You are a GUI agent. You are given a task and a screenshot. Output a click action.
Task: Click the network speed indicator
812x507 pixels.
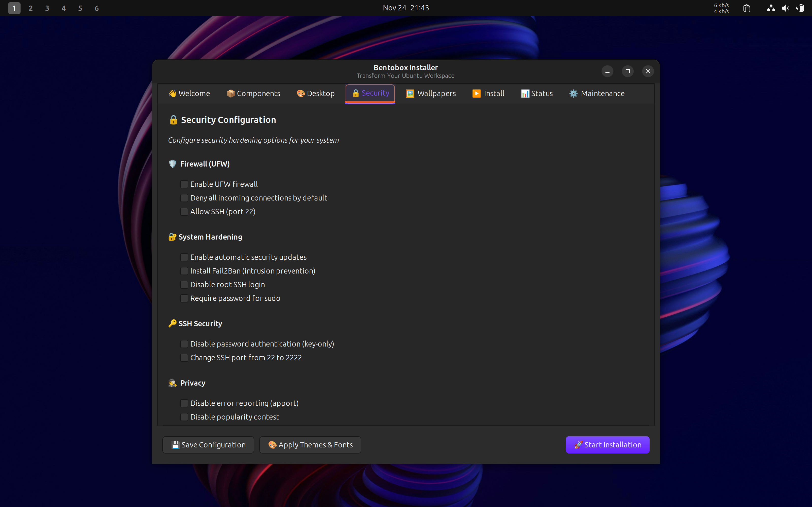[x=721, y=8]
